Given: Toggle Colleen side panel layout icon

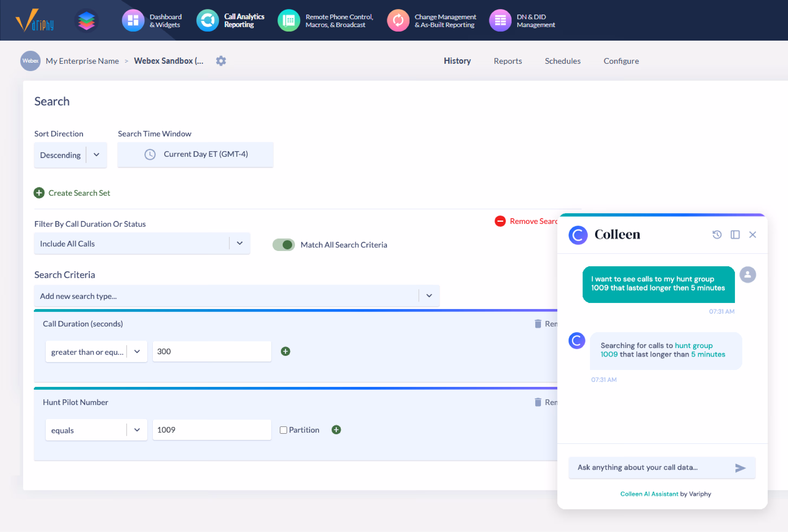Looking at the screenshot, I should (x=735, y=234).
